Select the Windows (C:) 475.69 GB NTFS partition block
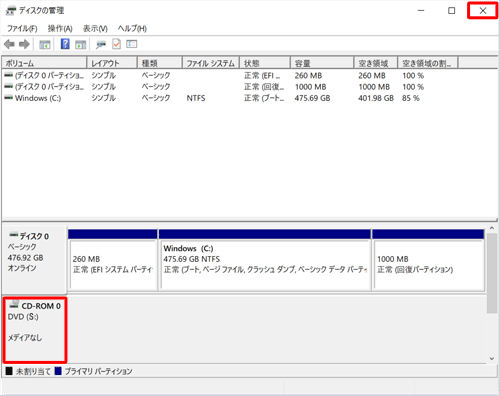Screen dimensions: 500x396 point(265,260)
